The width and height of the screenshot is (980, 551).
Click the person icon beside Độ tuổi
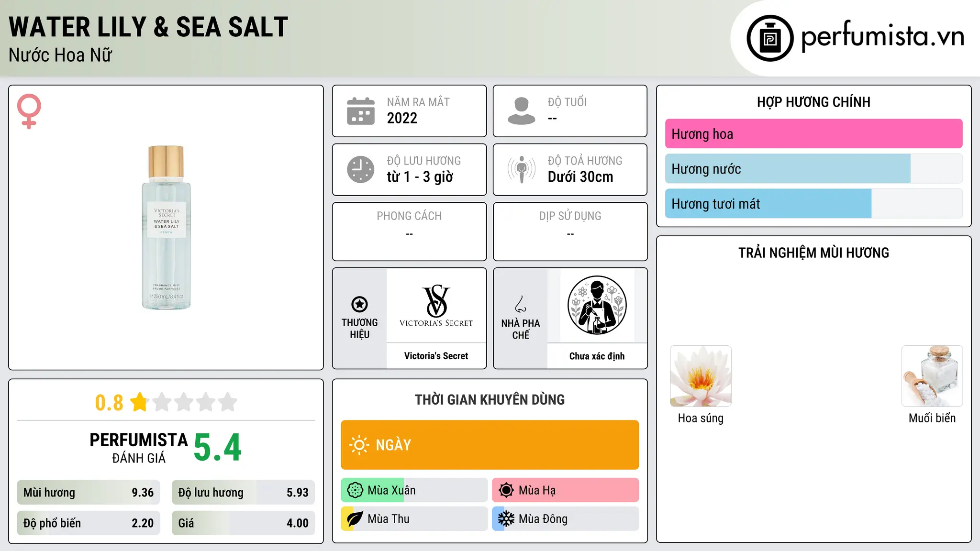[522, 111]
